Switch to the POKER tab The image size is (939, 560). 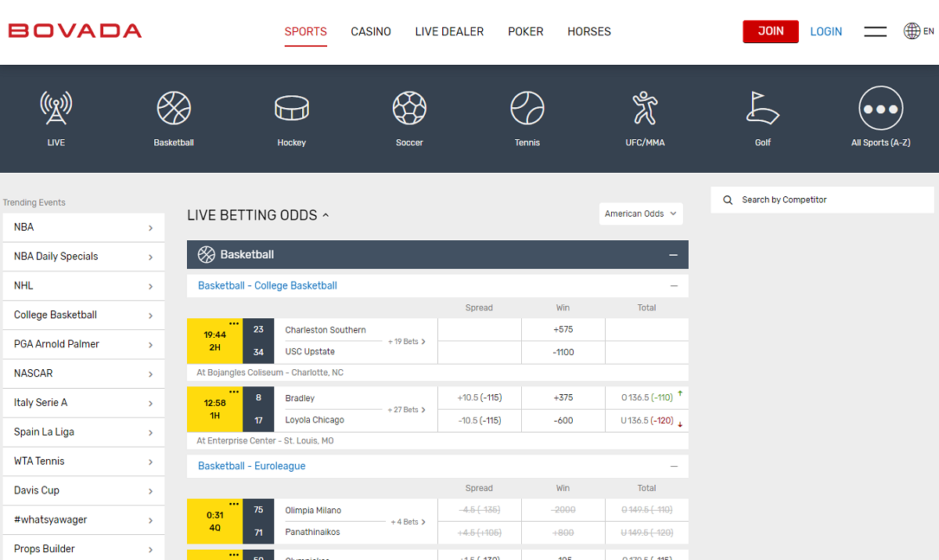pyautogui.click(x=526, y=32)
